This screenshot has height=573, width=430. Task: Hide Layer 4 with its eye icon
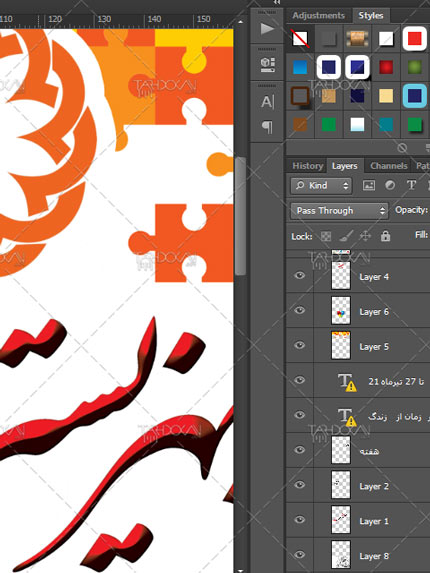[x=300, y=275]
